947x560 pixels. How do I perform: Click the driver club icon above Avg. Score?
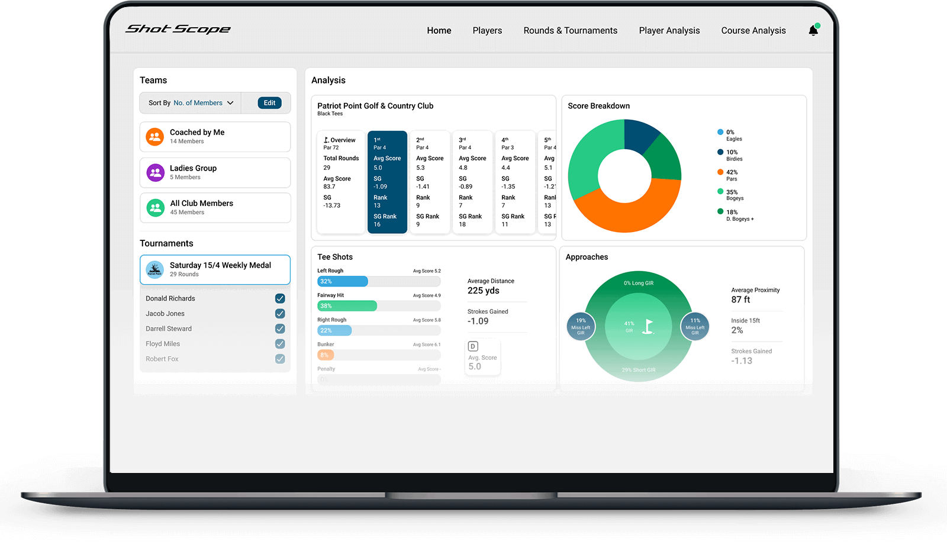(x=473, y=346)
